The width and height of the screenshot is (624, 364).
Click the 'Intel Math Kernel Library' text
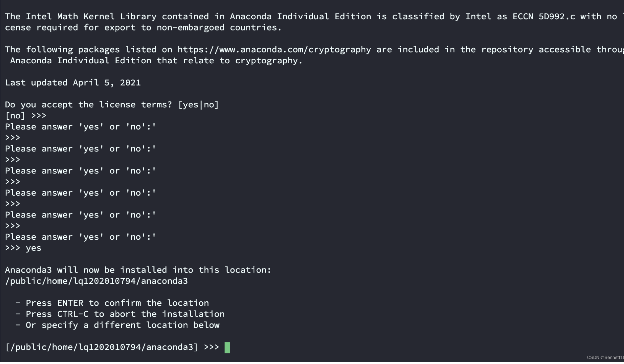91,17
